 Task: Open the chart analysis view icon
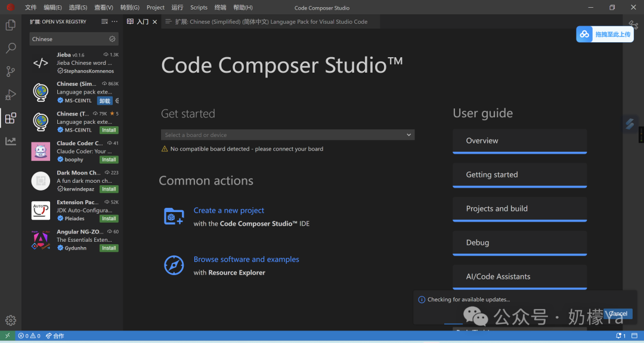point(11,141)
